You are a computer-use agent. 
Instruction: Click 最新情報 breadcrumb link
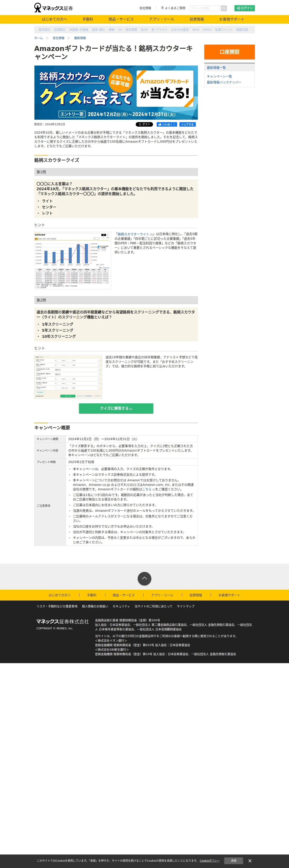pos(80,38)
